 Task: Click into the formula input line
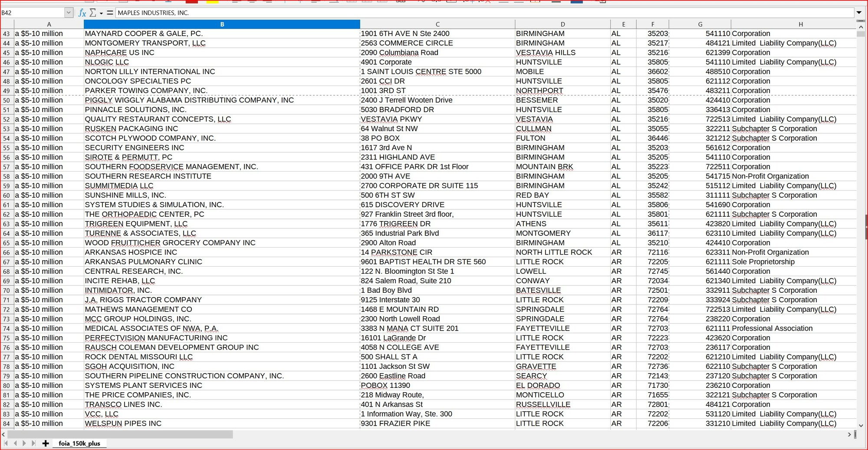[x=477, y=13]
